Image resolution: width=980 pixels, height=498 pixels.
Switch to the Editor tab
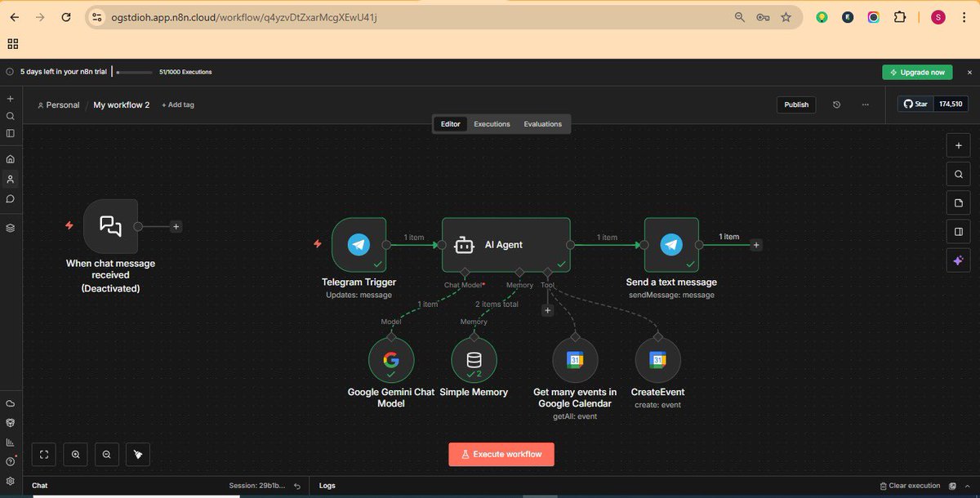click(x=451, y=124)
